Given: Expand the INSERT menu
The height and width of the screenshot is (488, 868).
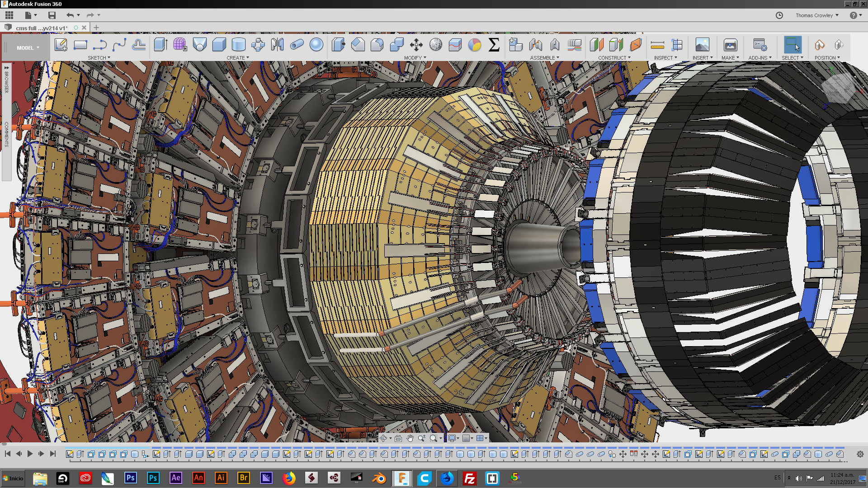Looking at the screenshot, I should [x=703, y=58].
